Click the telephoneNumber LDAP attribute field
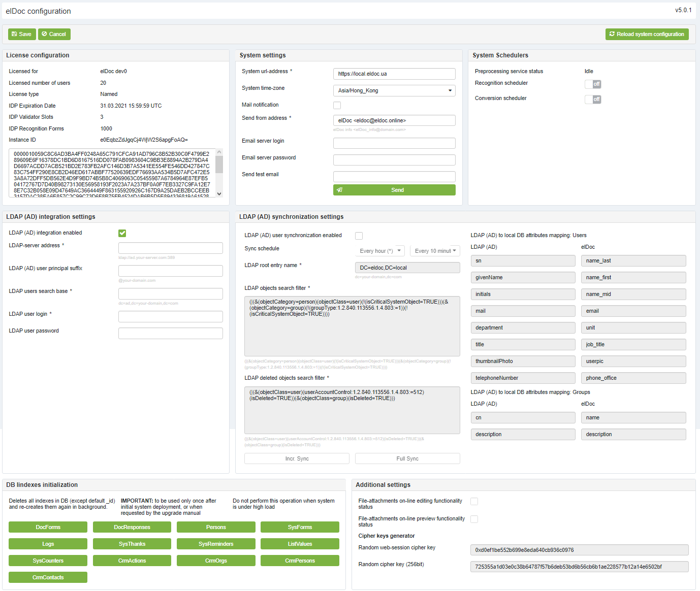 click(x=523, y=378)
